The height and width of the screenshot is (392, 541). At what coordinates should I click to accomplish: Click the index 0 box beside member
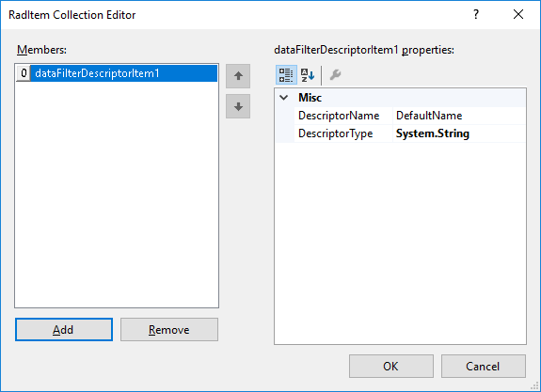click(x=24, y=73)
